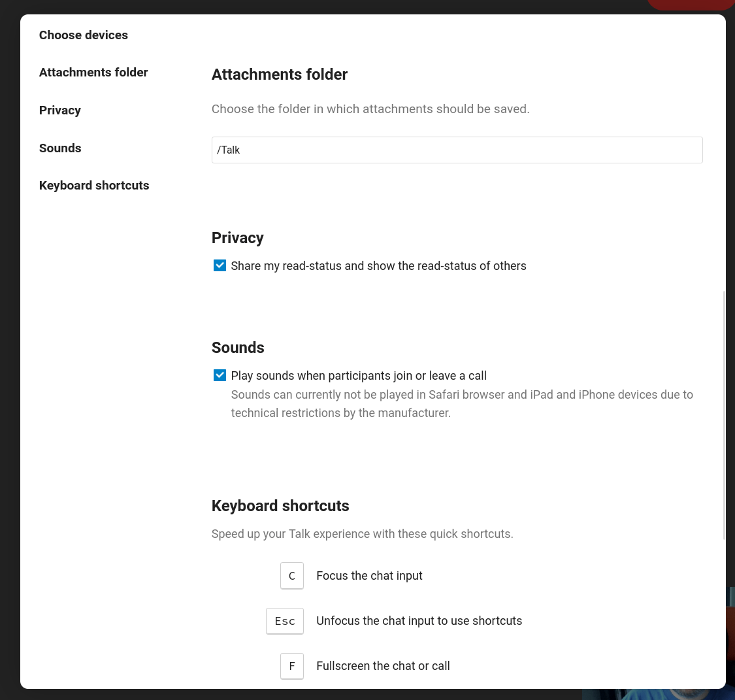
Task: Click the "/Talk" attachments folder field
Action: coord(457,150)
